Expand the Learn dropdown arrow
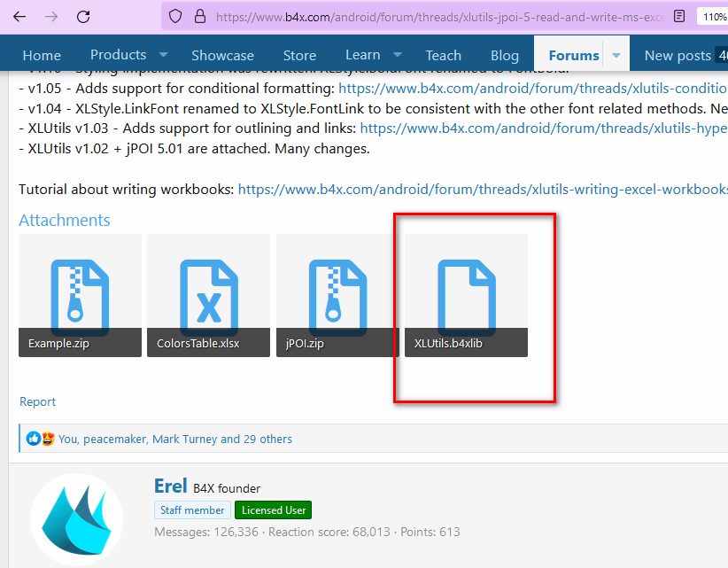Image resolution: width=728 pixels, height=568 pixels. click(397, 55)
